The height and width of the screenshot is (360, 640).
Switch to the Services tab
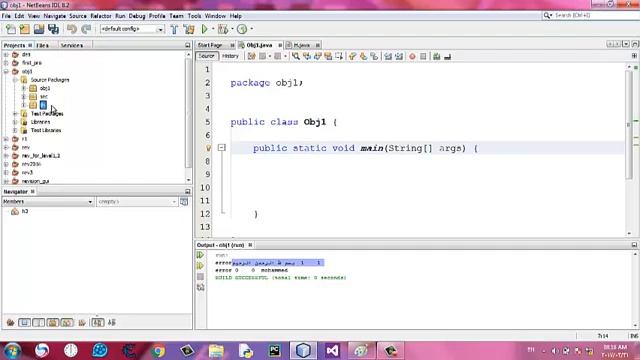click(72, 45)
